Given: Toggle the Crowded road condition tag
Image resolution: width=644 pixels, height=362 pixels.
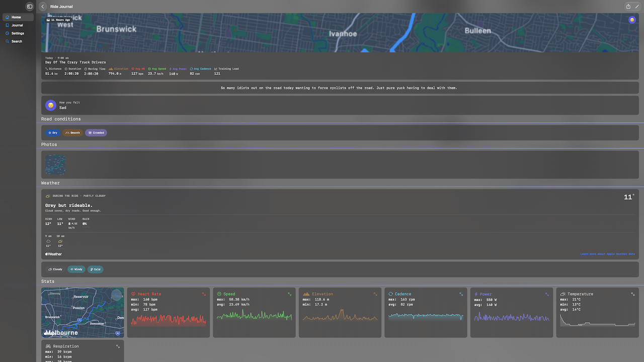Looking at the screenshot, I should (96, 133).
